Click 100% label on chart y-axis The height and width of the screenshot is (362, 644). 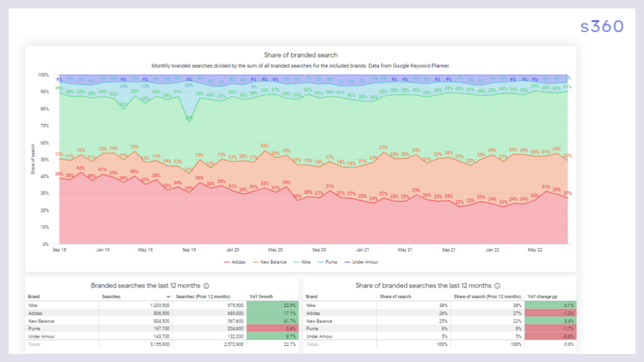[43, 75]
